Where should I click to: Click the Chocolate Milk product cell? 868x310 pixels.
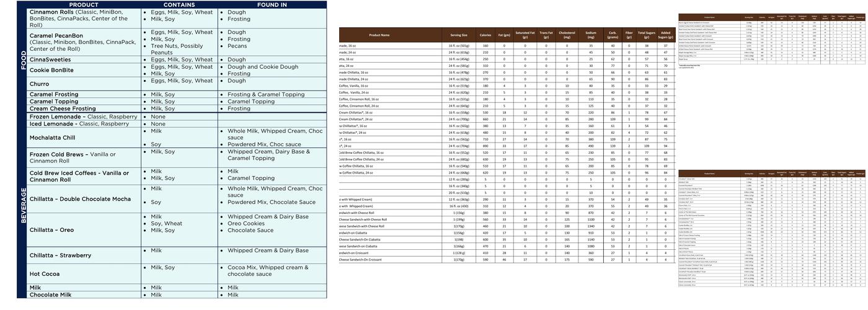(x=50, y=295)
